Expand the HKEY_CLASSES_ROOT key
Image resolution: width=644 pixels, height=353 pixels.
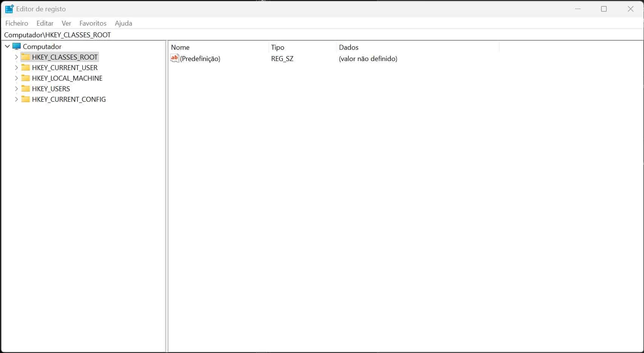click(x=16, y=57)
